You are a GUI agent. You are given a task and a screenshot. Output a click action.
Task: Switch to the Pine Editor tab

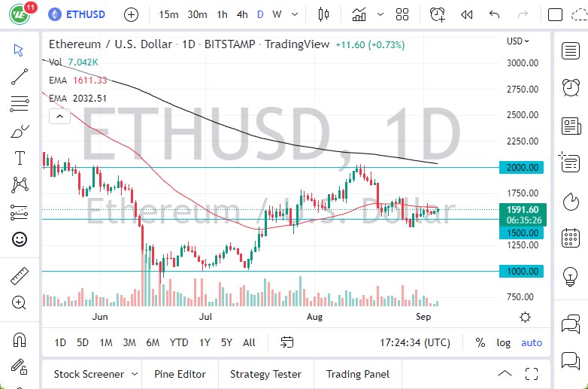click(180, 374)
